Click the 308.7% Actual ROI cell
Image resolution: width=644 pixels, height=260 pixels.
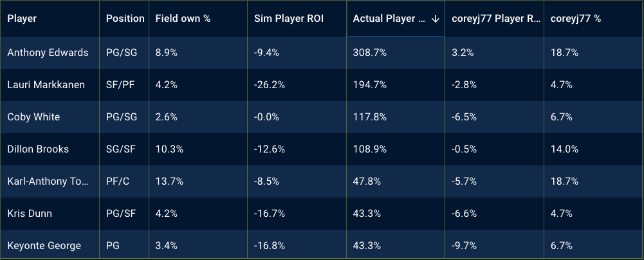click(370, 53)
